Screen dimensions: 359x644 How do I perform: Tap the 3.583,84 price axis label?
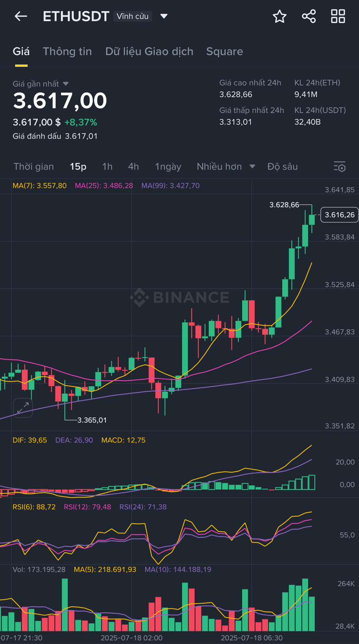click(340, 237)
